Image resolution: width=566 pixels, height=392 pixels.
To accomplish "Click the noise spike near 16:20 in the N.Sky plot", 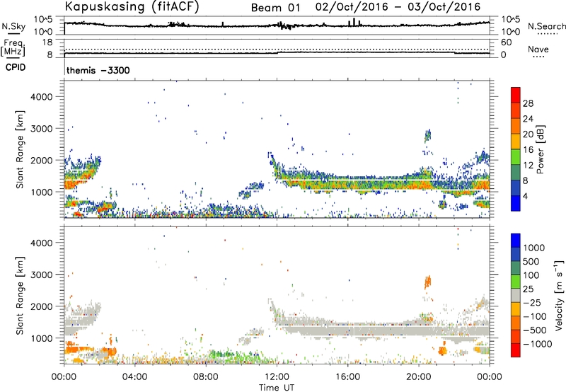I will click(354, 22).
